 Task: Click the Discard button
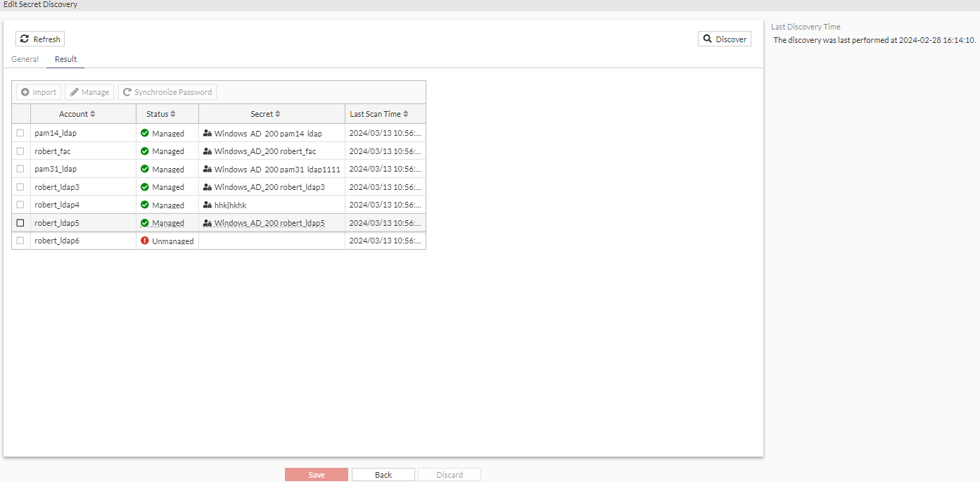coord(450,475)
